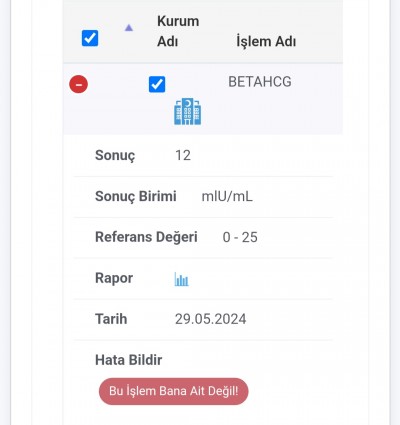The width and height of the screenshot is (400, 425).
Task: Open the Rapor bar chart icon
Action: pyautogui.click(x=182, y=279)
